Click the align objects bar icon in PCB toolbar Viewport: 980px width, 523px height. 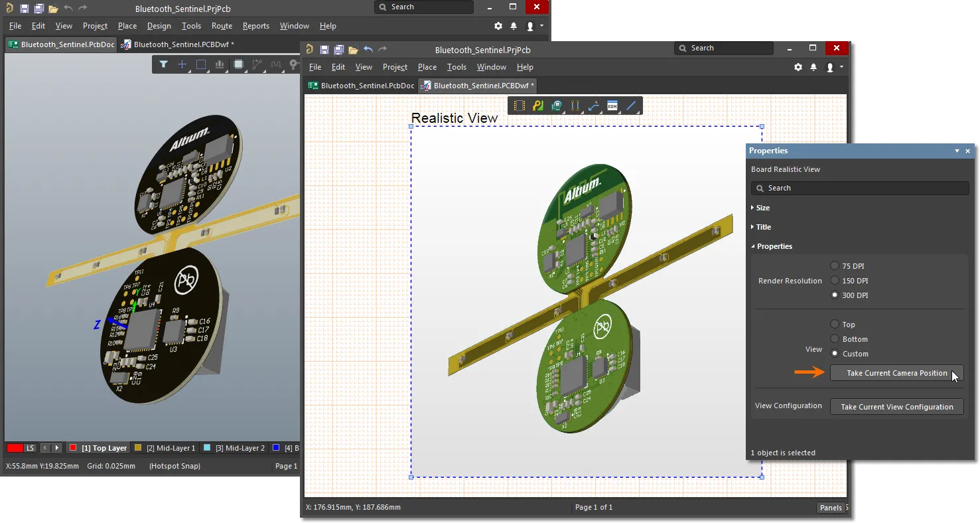click(x=220, y=64)
